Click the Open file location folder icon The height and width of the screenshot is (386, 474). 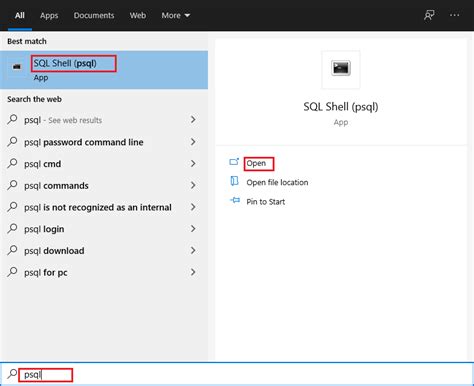[234, 181]
